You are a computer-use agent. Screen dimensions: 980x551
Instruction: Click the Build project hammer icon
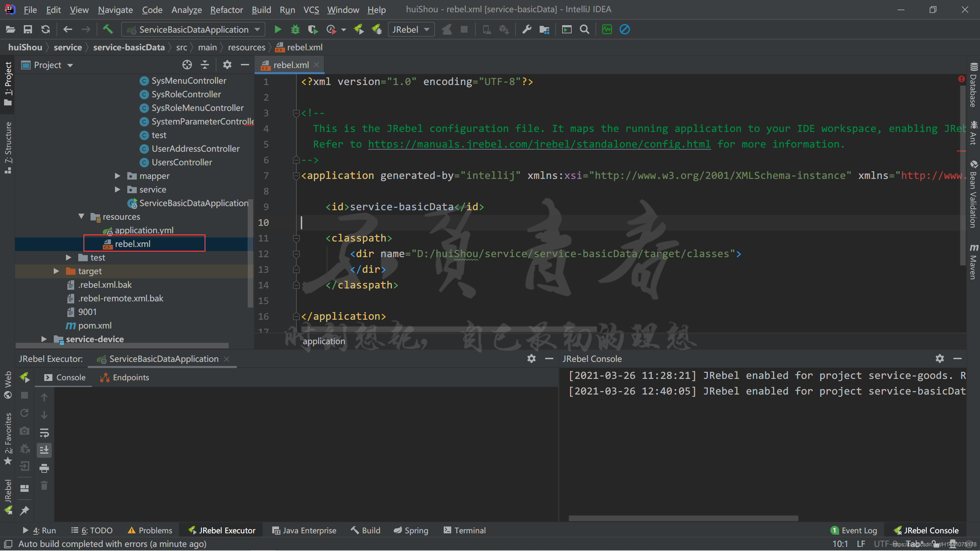coord(108,29)
